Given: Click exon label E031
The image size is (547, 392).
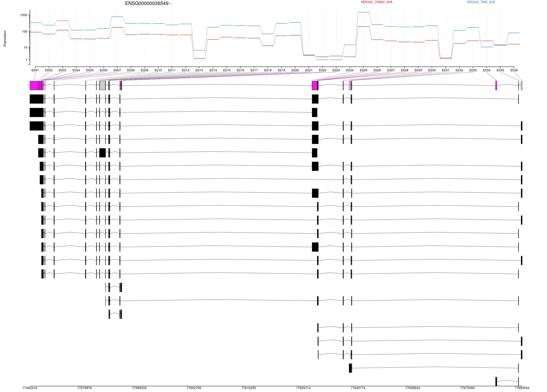Looking at the screenshot, I should pos(446,70).
